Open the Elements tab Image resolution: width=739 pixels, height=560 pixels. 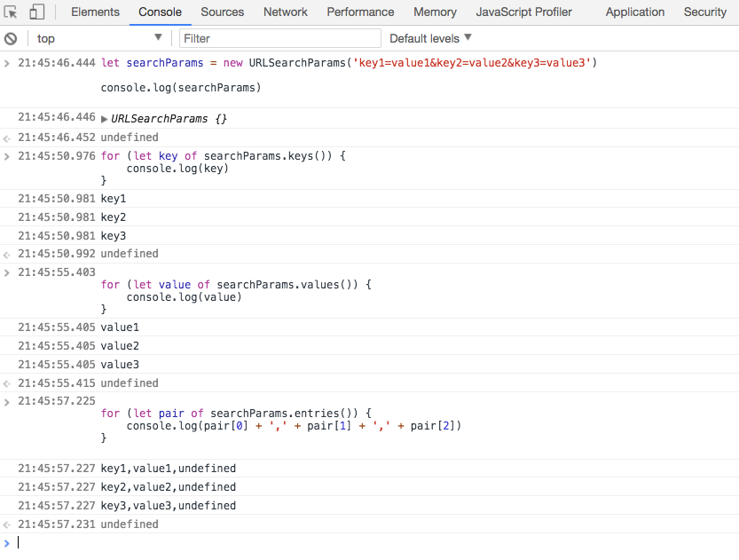pos(95,12)
